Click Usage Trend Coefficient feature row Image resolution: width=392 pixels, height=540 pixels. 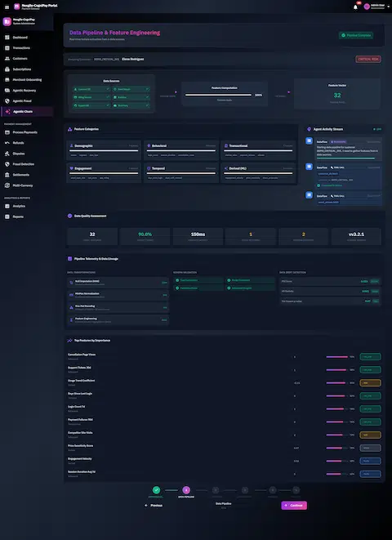(225, 382)
